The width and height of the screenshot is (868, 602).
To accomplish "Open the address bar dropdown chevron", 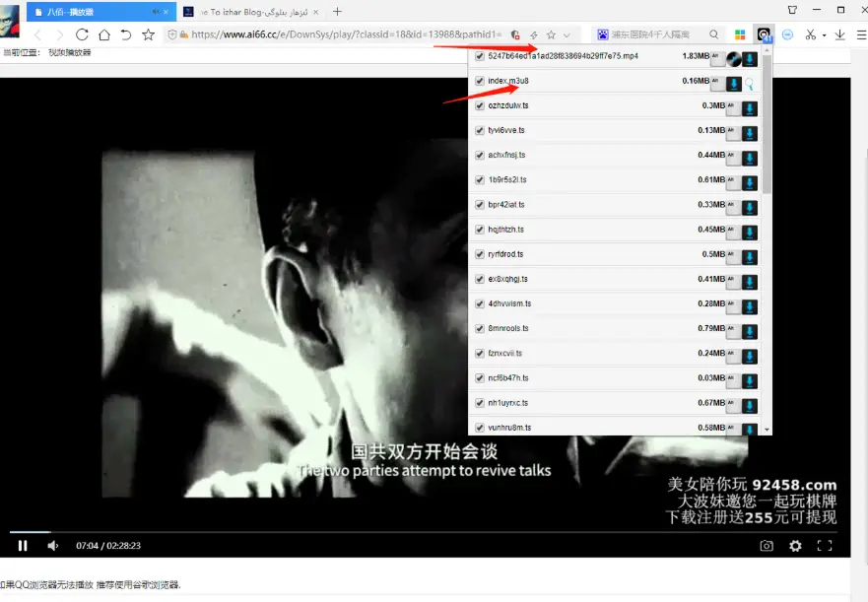I will click(x=567, y=33).
